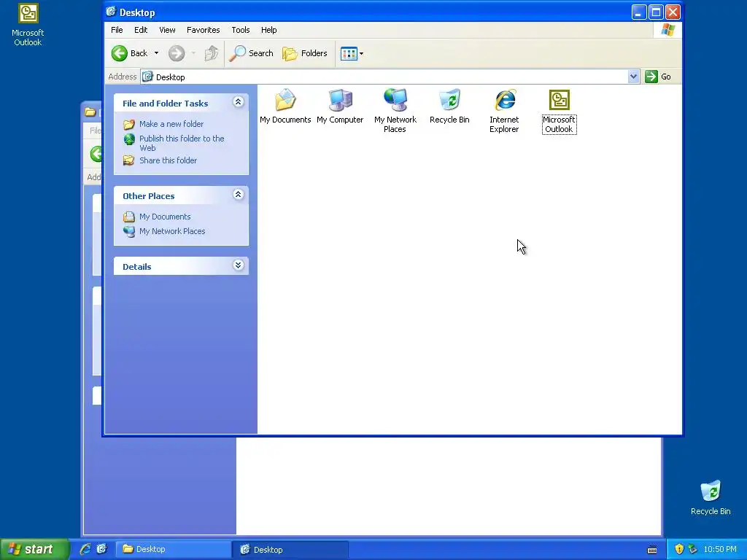Click the network connection tray icon
This screenshot has width=747, height=560.
(x=693, y=550)
